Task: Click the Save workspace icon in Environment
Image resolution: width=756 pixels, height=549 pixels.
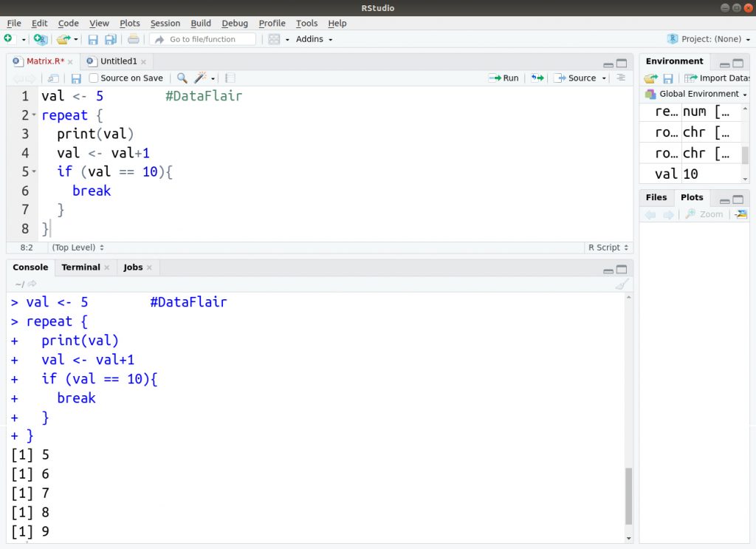Action: 667,78
